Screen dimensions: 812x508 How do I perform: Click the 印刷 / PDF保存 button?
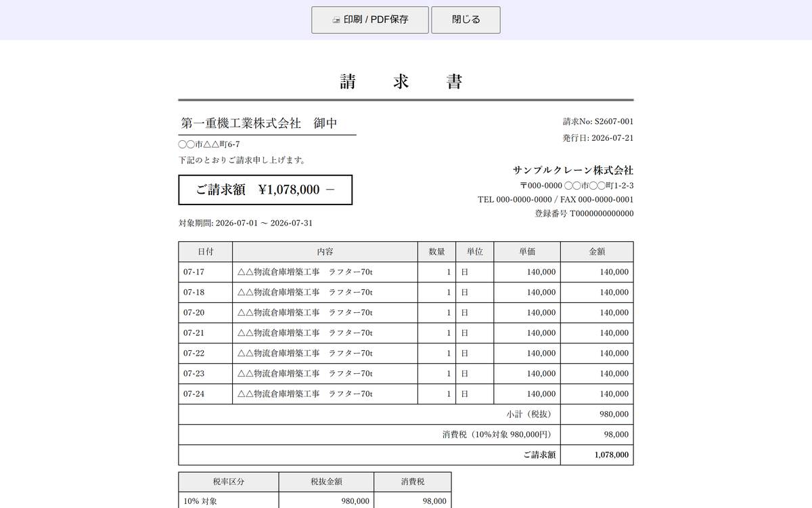tap(369, 20)
